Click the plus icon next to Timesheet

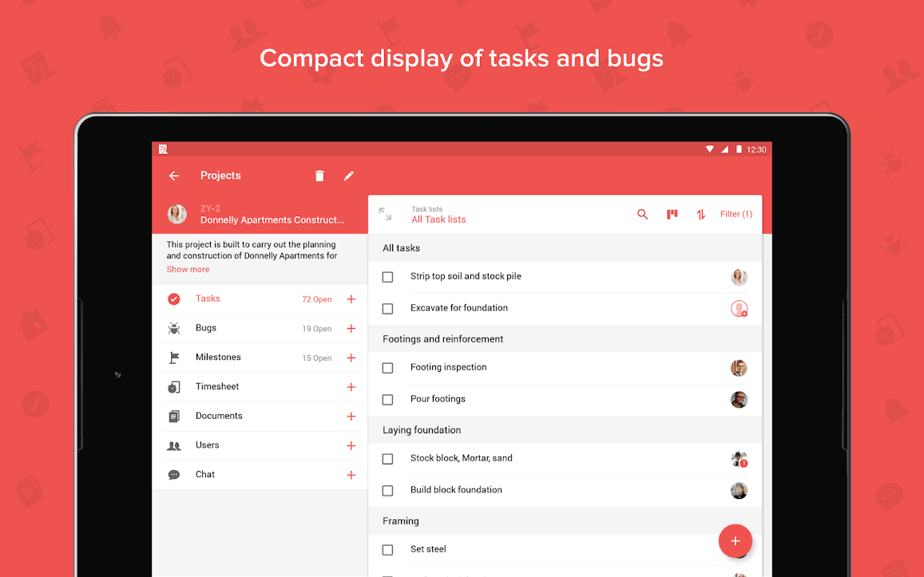(351, 387)
